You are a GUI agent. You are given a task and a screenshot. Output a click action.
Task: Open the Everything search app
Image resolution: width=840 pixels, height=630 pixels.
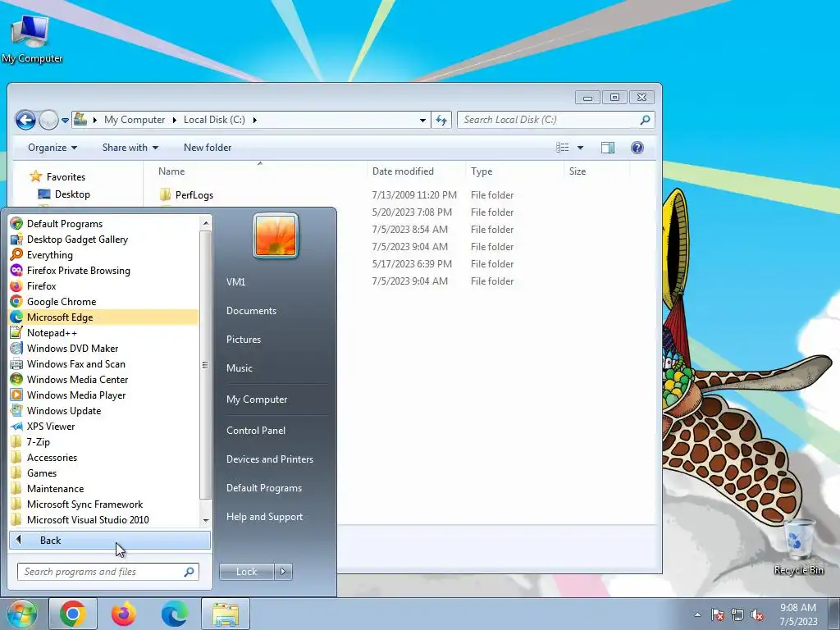(104, 255)
